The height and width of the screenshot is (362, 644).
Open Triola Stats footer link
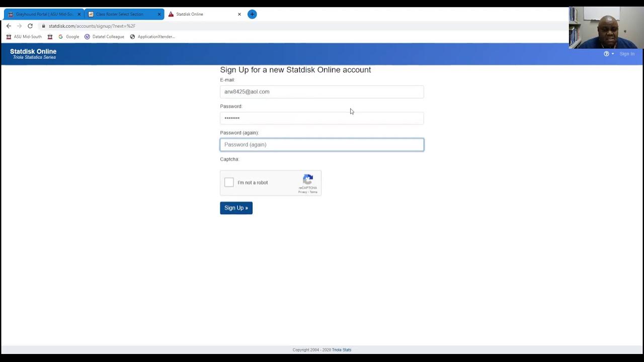coord(342,350)
